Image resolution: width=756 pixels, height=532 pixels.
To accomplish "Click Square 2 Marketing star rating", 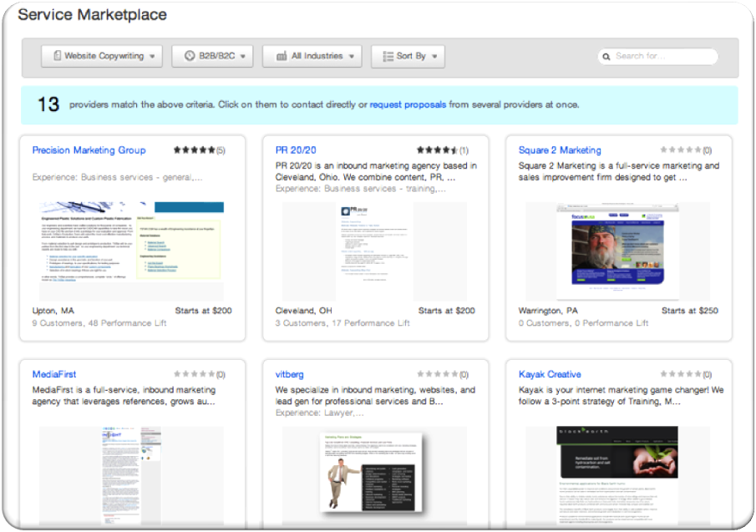I will 680,150.
